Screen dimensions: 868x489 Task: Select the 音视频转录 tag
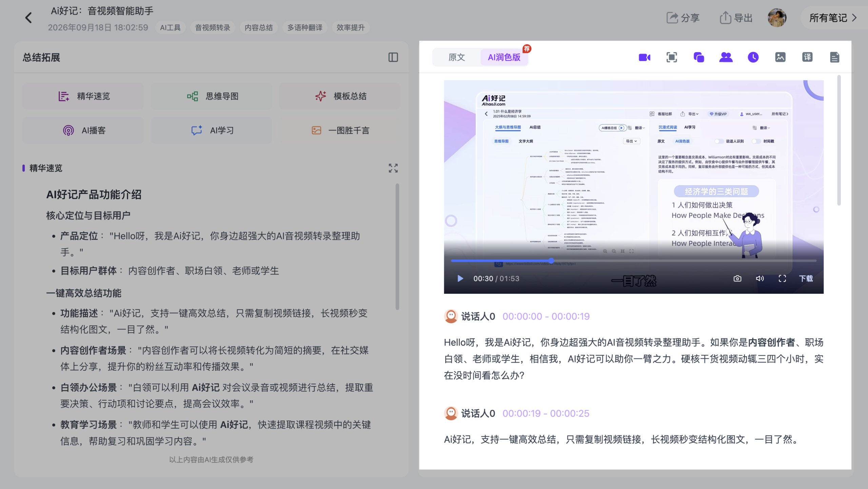point(213,27)
